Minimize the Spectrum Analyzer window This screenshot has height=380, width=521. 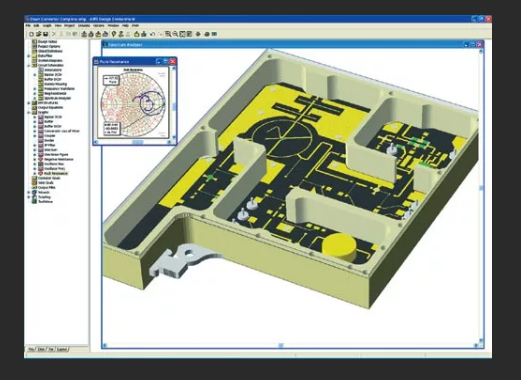click(466, 44)
